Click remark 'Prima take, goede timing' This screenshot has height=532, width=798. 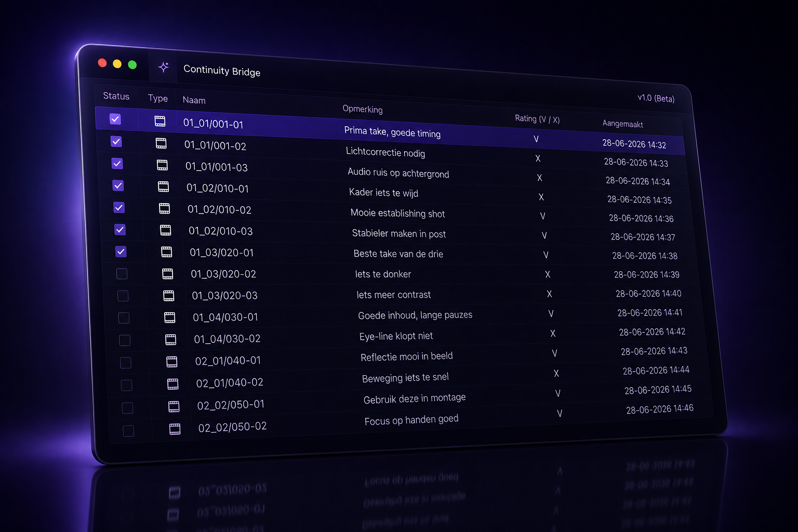tap(392, 132)
